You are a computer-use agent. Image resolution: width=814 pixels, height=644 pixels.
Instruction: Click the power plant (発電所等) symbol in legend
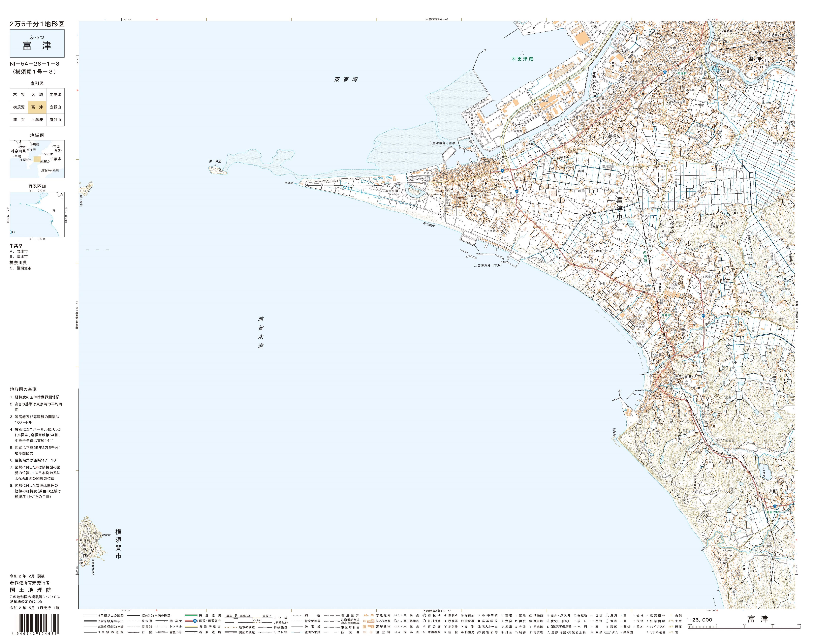coord(479,632)
